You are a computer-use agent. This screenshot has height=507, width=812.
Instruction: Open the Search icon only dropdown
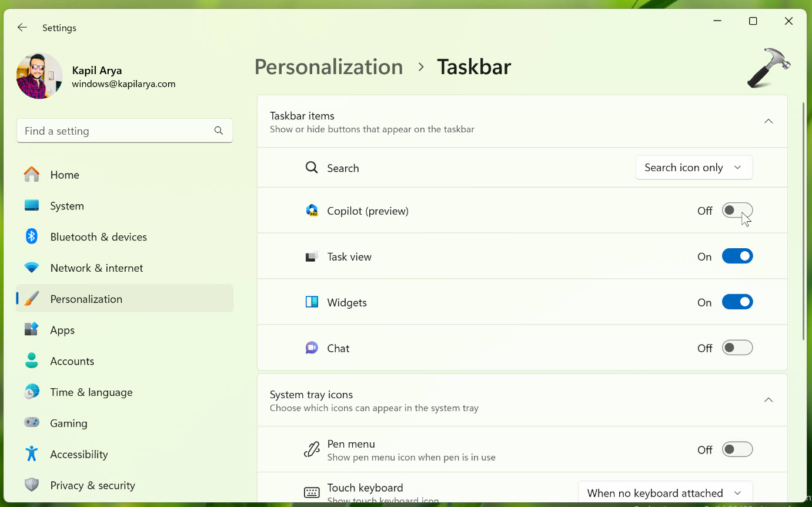[694, 168]
